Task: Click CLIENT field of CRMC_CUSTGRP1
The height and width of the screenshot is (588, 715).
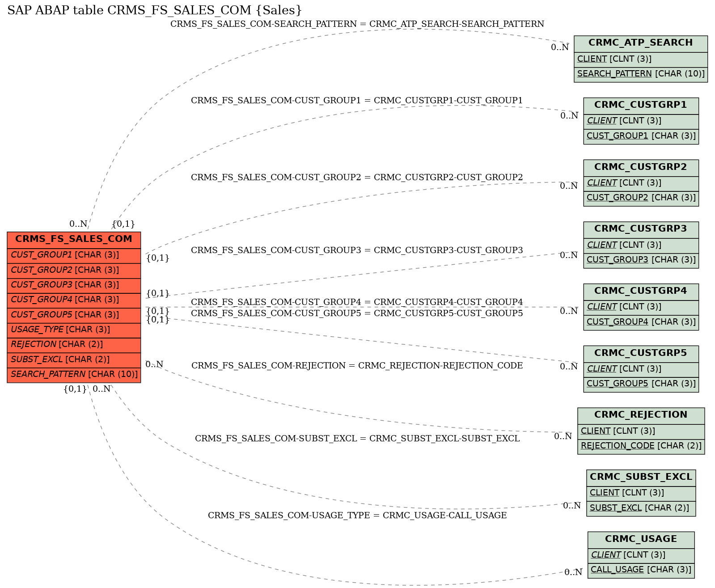Action: (641, 121)
